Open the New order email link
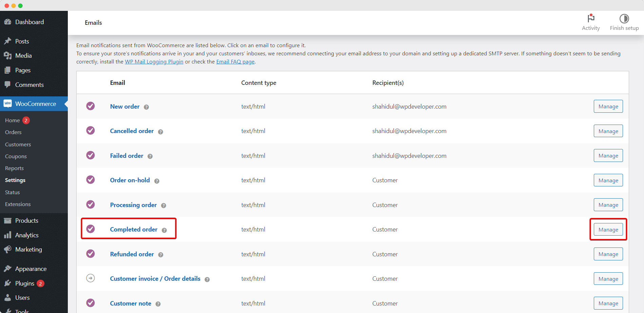The height and width of the screenshot is (313, 644). 125,107
